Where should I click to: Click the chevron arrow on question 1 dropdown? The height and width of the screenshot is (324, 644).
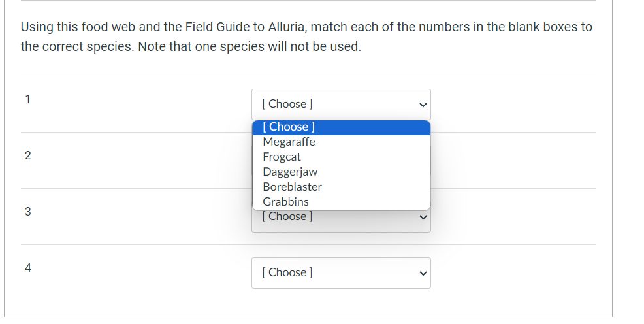click(423, 105)
